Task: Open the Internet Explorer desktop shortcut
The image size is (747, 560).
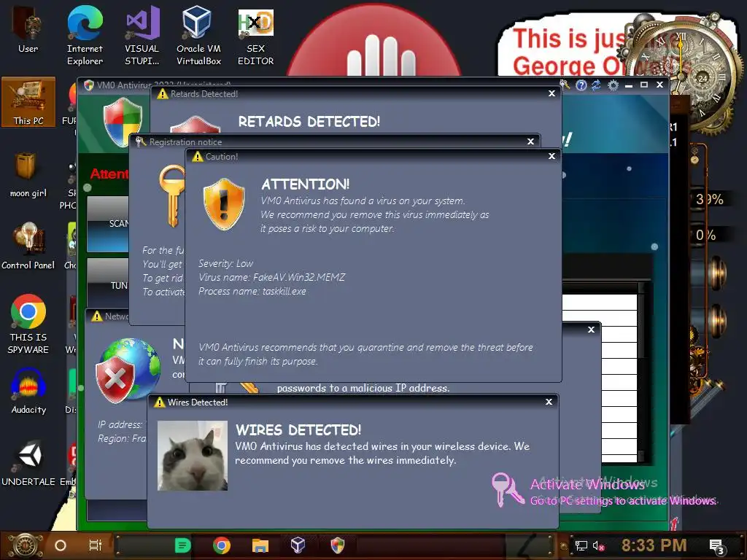Action: 85,35
